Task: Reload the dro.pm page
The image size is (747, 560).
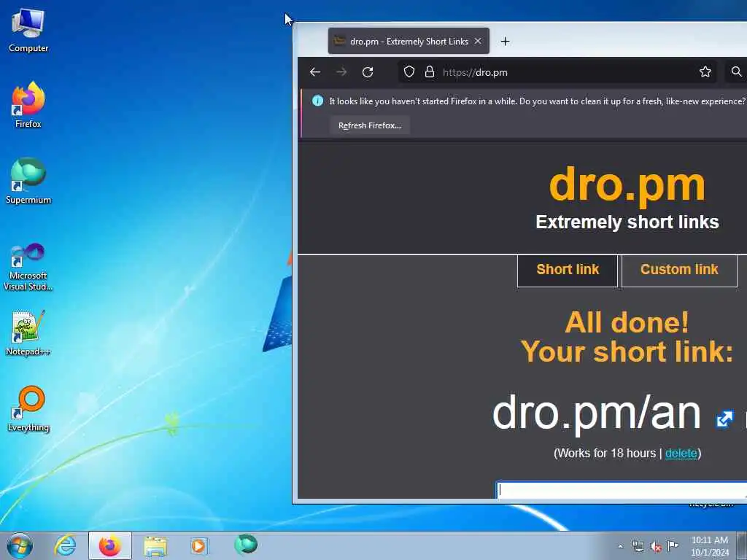Action: (368, 72)
